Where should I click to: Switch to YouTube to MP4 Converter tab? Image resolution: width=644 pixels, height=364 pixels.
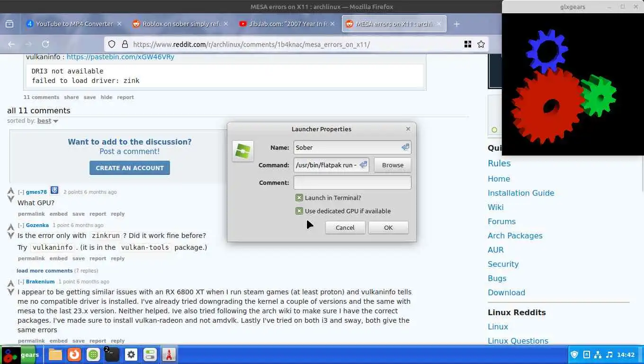coord(74,24)
